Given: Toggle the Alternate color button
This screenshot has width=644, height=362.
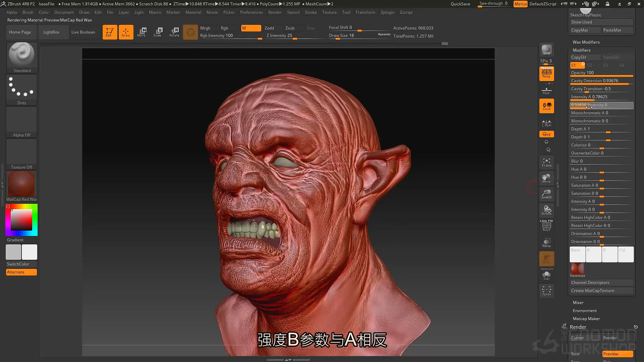Looking at the screenshot, I should click(x=21, y=272).
